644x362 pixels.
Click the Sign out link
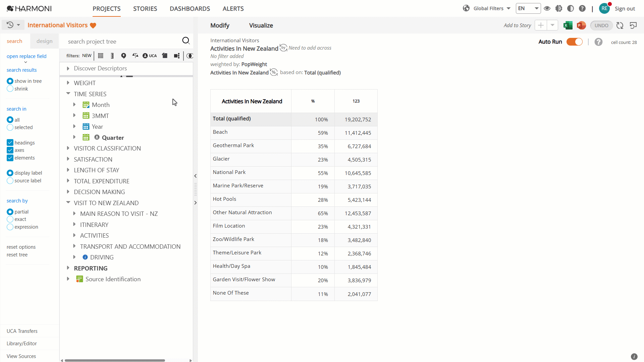[625, 9]
